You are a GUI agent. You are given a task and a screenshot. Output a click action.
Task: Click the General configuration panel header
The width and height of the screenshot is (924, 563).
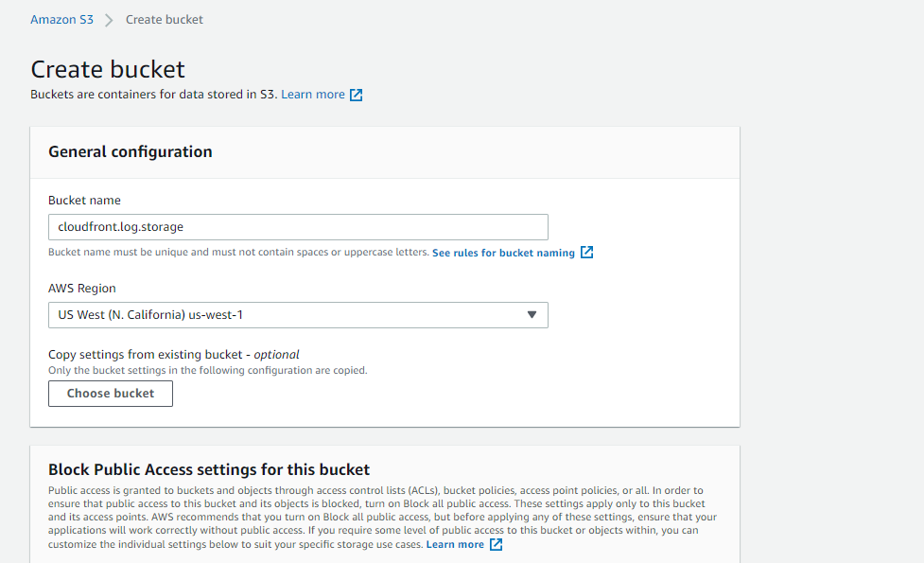coord(130,151)
